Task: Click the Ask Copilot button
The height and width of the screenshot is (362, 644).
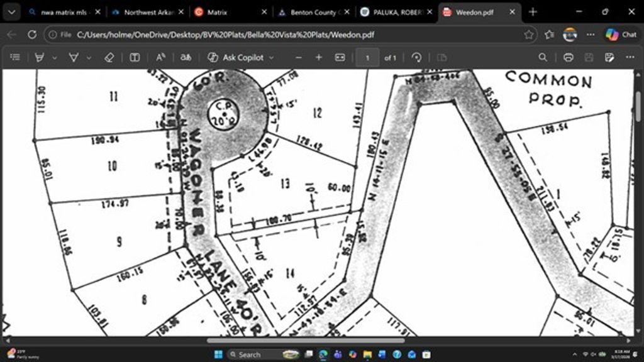Action: tap(241, 57)
